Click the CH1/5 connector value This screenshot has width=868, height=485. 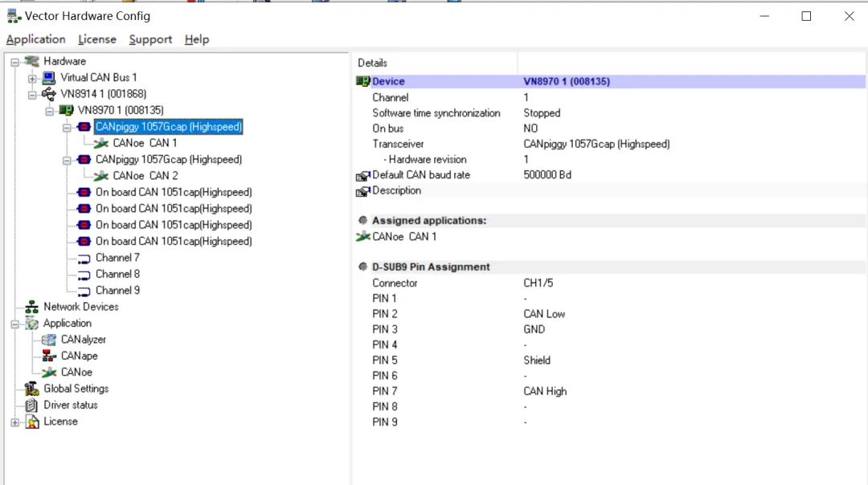tap(538, 283)
